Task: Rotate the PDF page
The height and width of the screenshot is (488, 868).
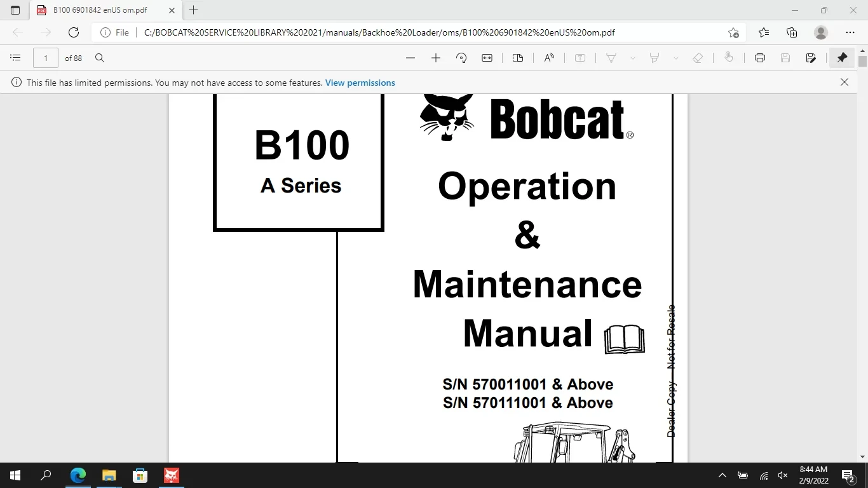Action: point(462,58)
